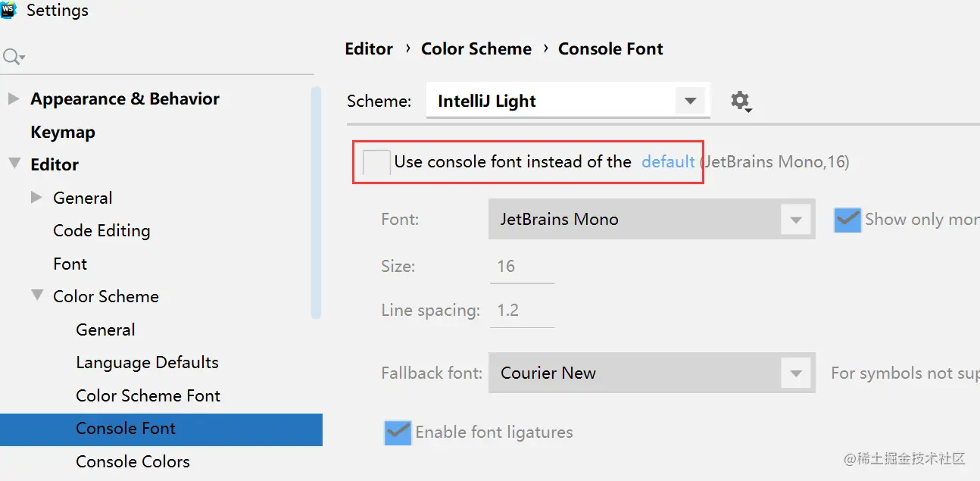Viewport: 980px width, 481px height.
Task: Disable 'Enable font ligatures' checkbox
Action: coord(398,433)
